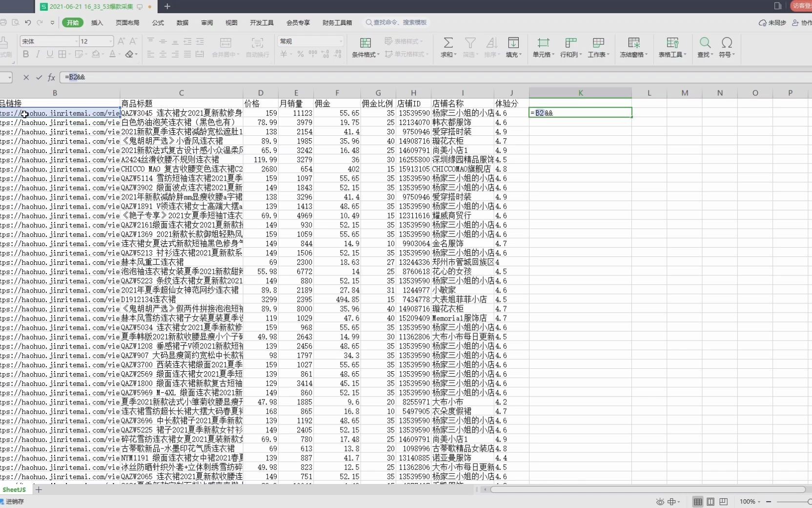Click the command search box
Viewport: 812px width, 508px height.
pyautogui.click(x=396, y=22)
